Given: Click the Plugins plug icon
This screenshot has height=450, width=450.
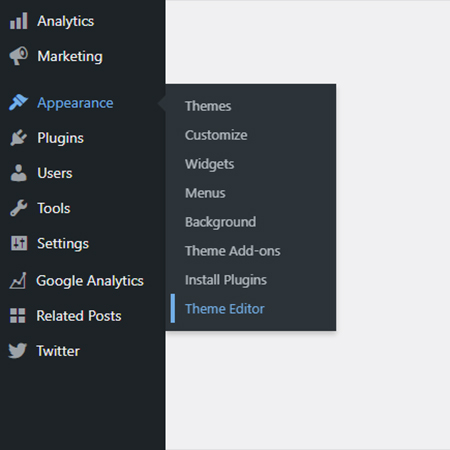Looking at the screenshot, I should tap(18, 138).
